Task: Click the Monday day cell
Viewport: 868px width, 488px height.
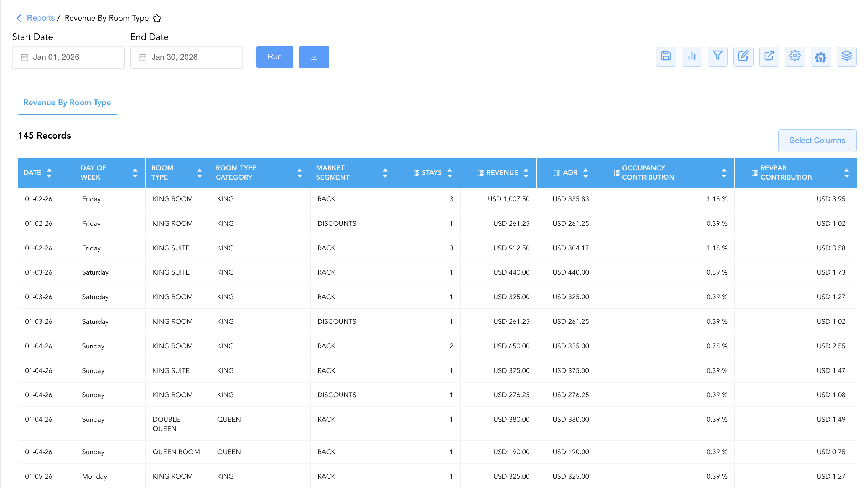Action: pyautogui.click(x=94, y=477)
